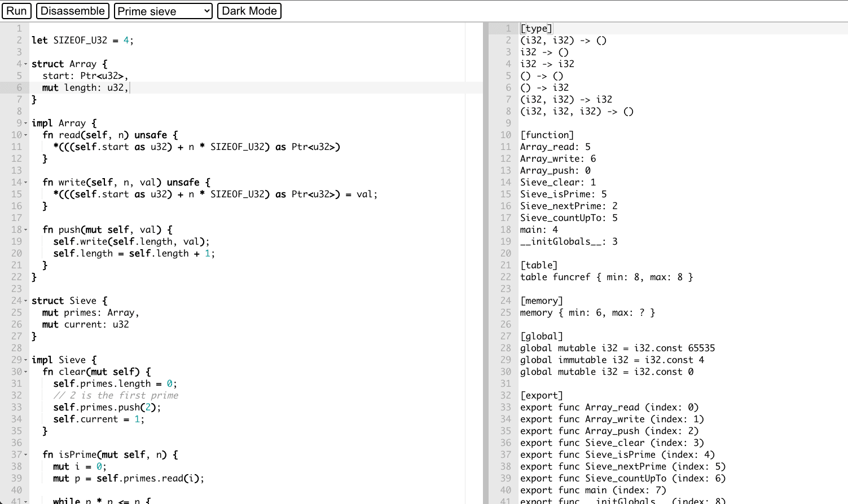Click 'self.length = self.length + 1;' line
The height and width of the screenshot is (504, 848).
click(x=134, y=253)
